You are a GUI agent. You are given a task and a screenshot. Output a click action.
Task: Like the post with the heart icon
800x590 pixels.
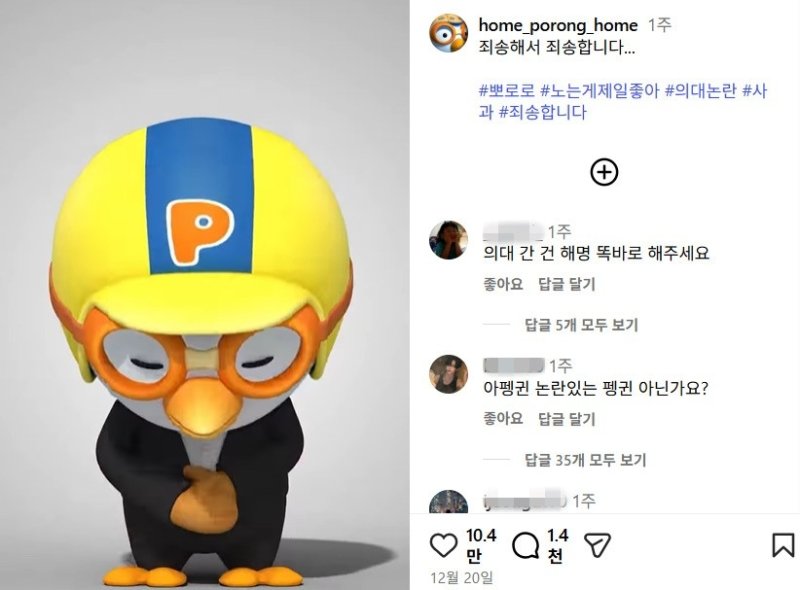pyautogui.click(x=443, y=545)
